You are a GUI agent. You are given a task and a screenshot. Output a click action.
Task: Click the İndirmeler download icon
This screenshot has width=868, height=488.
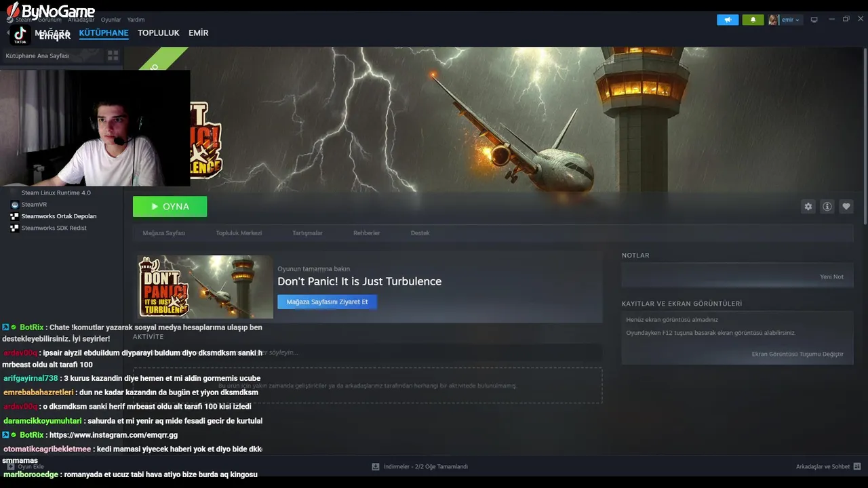coord(376,466)
